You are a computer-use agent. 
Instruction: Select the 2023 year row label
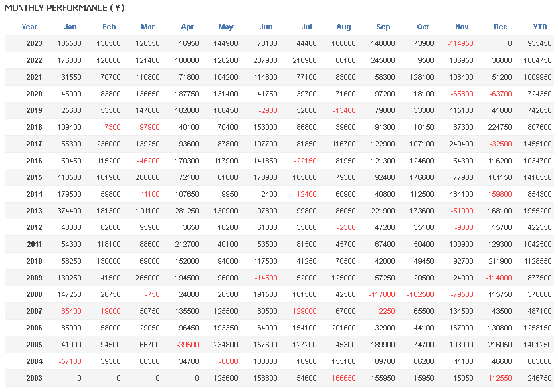pos(34,43)
